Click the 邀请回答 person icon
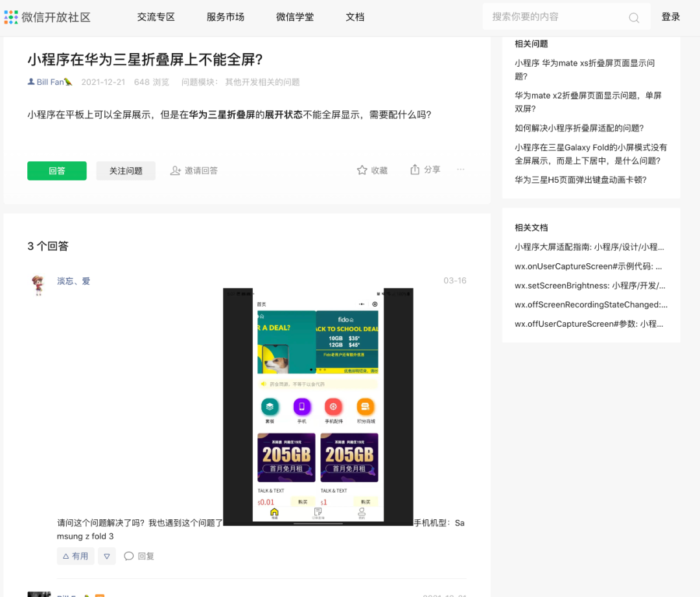Viewport: 700px width, 597px height. click(x=176, y=170)
